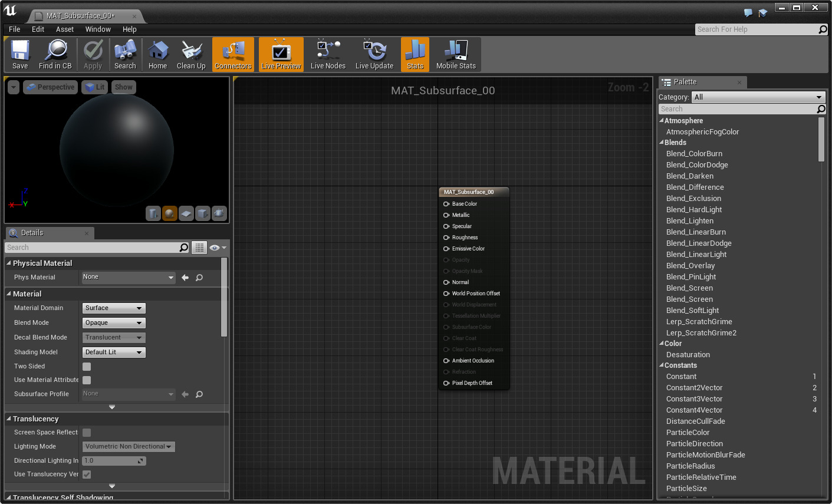The image size is (832, 504).
Task: Open the Asset menu
Action: (x=65, y=29)
